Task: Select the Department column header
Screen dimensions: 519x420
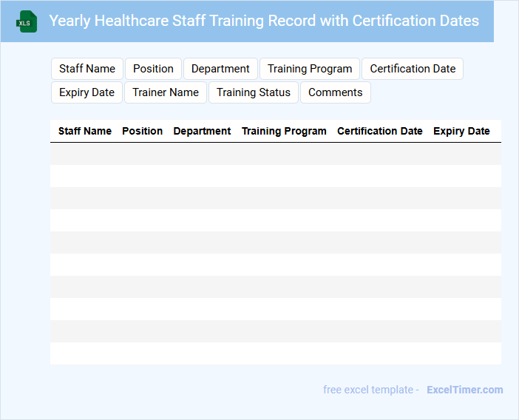Action: tap(202, 131)
